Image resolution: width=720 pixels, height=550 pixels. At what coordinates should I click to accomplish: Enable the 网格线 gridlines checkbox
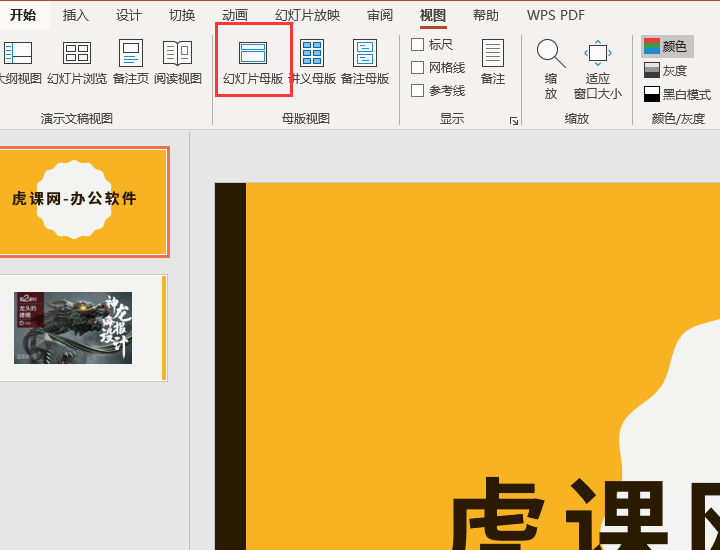pyautogui.click(x=418, y=68)
